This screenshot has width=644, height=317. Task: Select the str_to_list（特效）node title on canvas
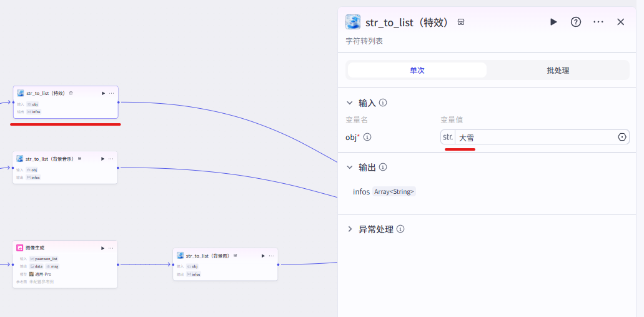46,93
